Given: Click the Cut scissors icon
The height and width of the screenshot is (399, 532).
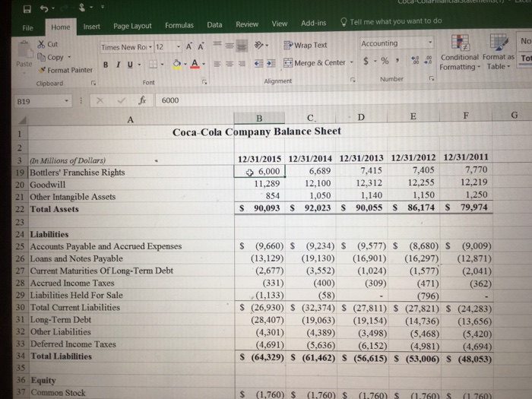Looking at the screenshot, I should coord(41,44).
